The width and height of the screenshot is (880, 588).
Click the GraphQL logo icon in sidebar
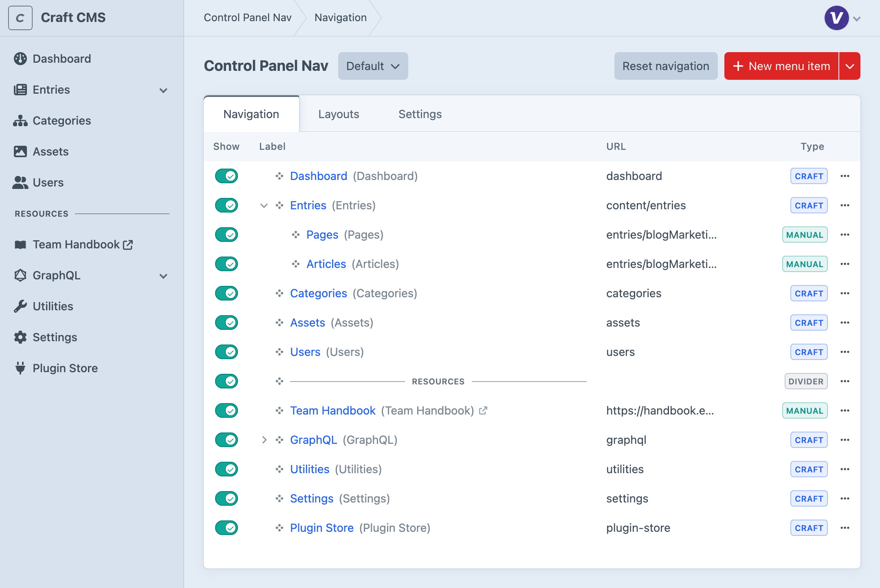click(x=20, y=275)
